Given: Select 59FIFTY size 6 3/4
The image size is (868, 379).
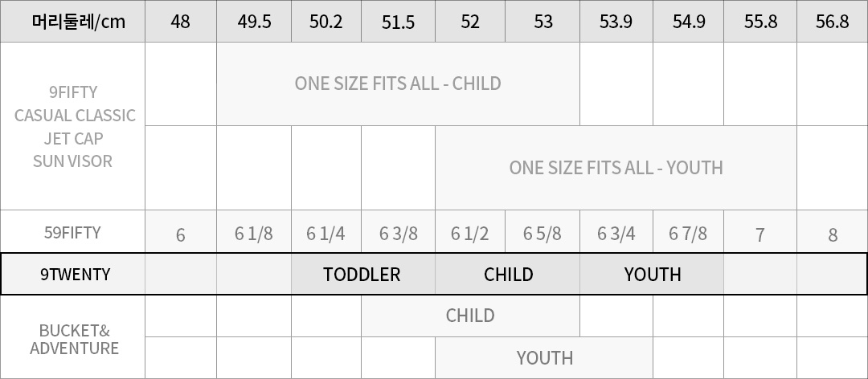Looking at the screenshot, I should click(616, 234).
